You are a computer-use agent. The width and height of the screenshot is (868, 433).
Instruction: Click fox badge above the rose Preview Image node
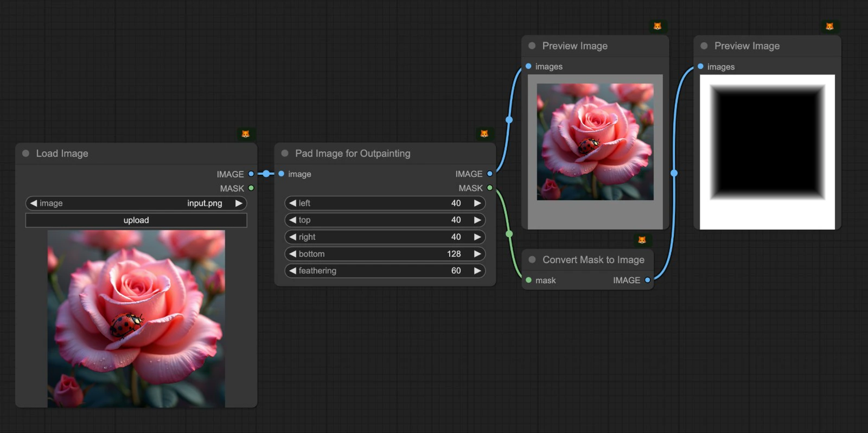tap(657, 27)
